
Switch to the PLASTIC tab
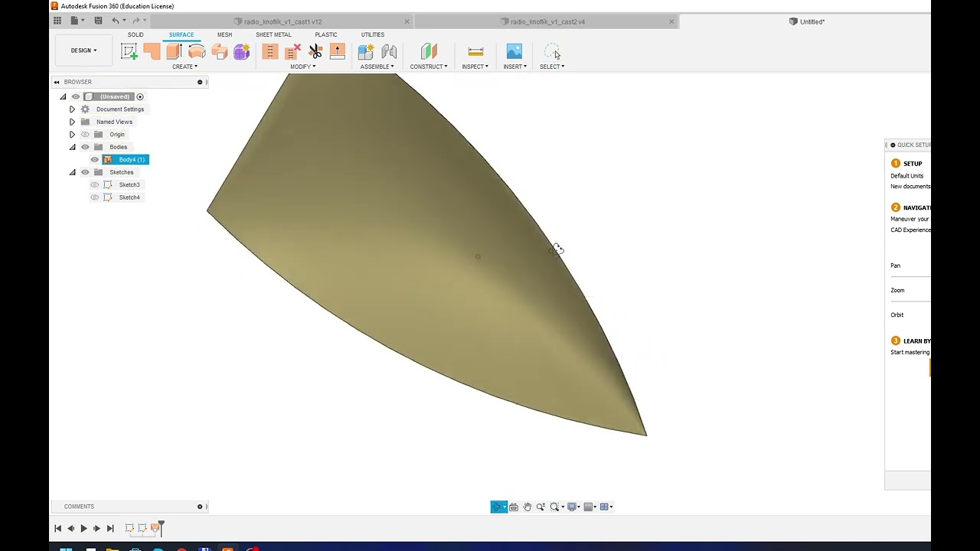pyautogui.click(x=326, y=34)
